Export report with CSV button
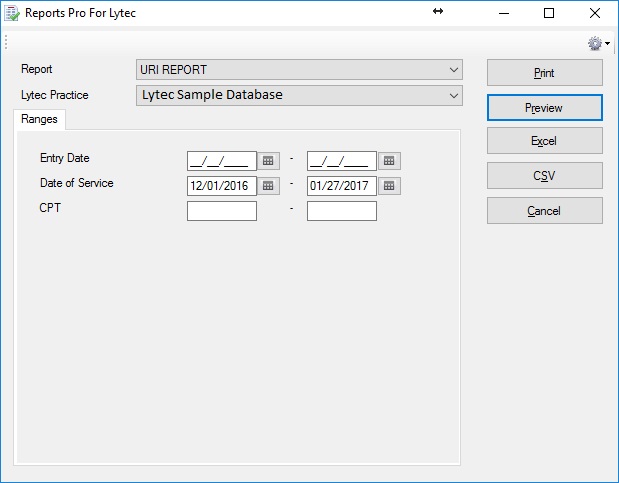Image resolution: width=619 pixels, height=483 pixels. point(545,175)
